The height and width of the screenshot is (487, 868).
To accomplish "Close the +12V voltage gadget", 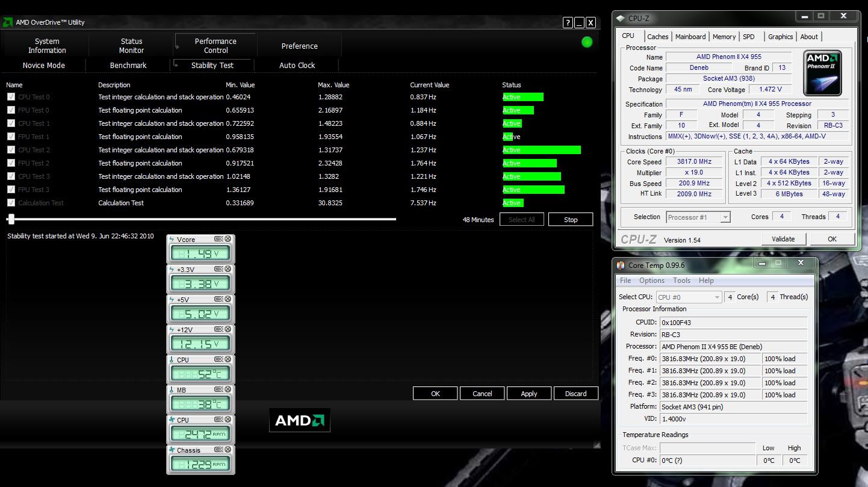I will [228, 329].
